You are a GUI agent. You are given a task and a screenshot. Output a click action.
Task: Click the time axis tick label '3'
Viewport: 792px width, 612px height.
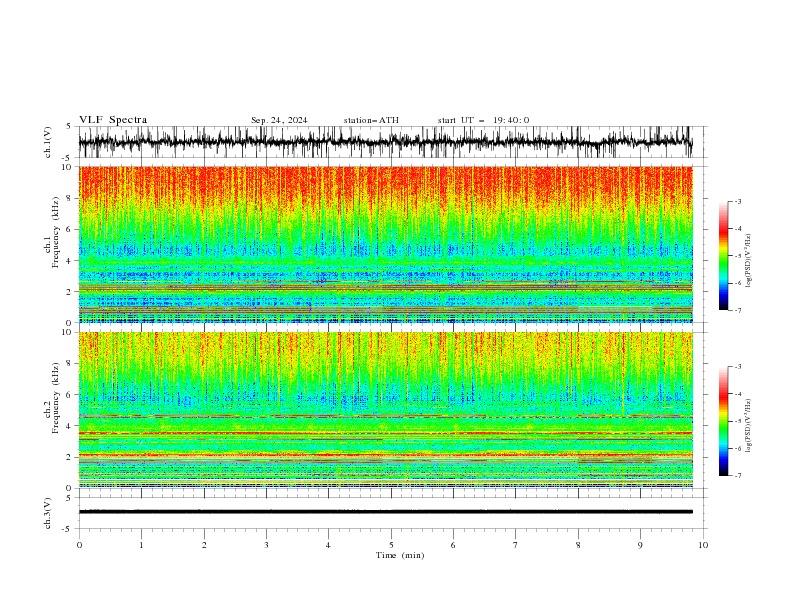pos(266,545)
